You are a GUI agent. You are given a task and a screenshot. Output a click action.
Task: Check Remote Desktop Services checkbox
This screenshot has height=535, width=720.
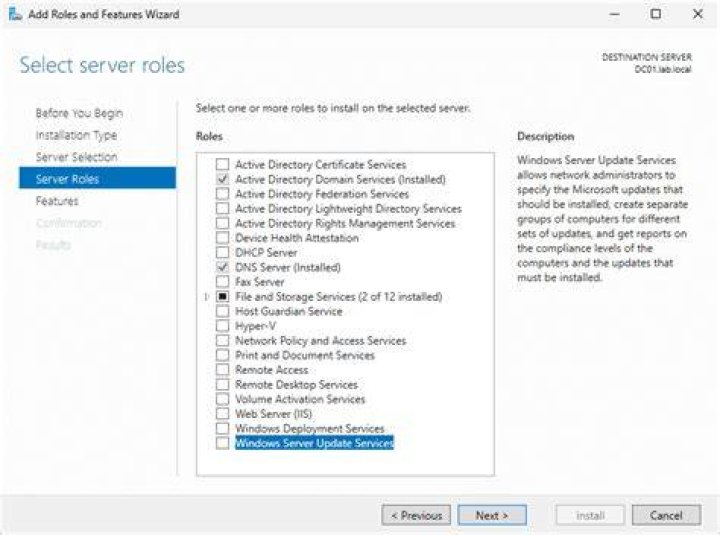click(222, 384)
